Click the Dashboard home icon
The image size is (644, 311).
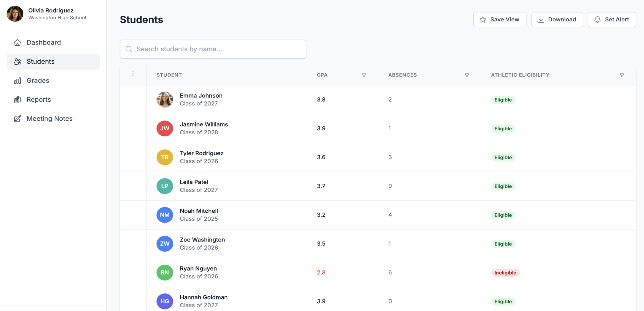tap(17, 43)
